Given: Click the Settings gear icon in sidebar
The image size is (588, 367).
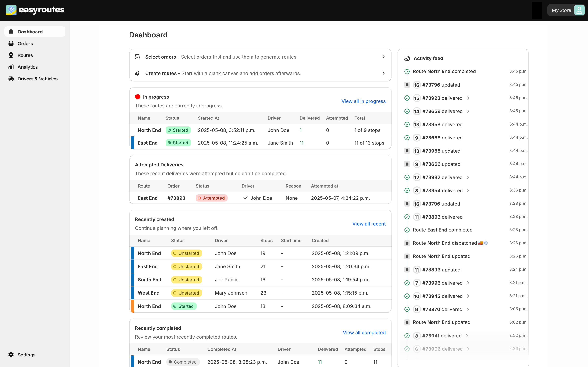Looking at the screenshot, I should [x=11, y=355].
